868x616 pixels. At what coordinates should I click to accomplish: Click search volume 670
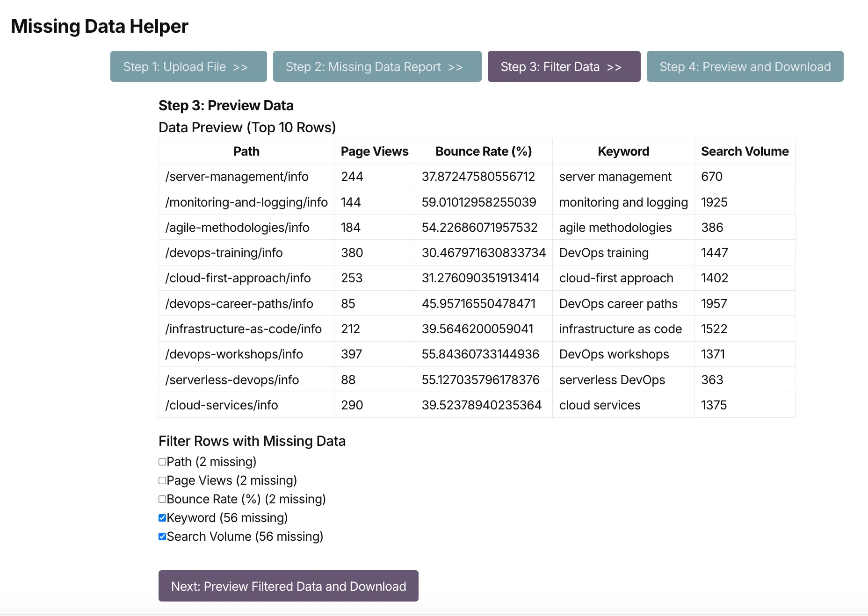[x=745, y=177]
